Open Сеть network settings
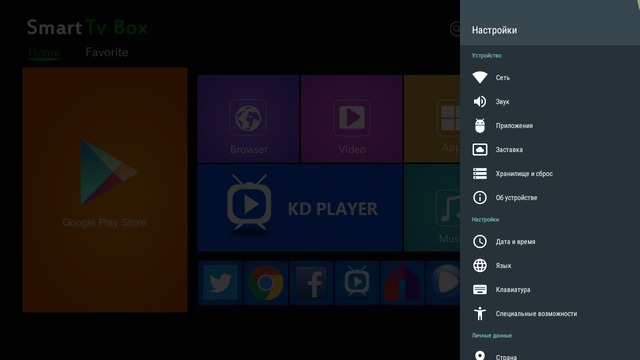The width and height of the screenshot is (640, 360). tap(550, 78)
